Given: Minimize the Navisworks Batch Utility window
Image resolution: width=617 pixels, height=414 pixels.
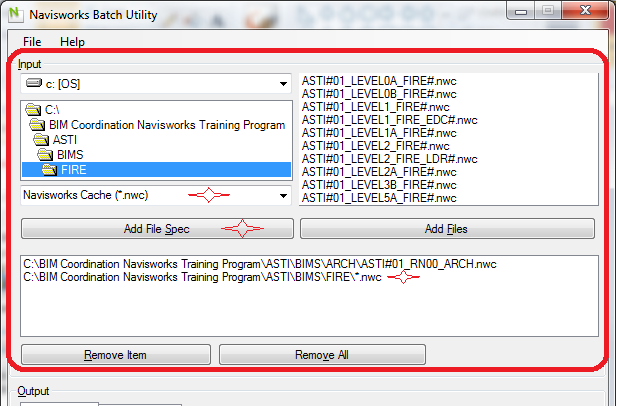Looking at the screenshot, I should 520,11.
